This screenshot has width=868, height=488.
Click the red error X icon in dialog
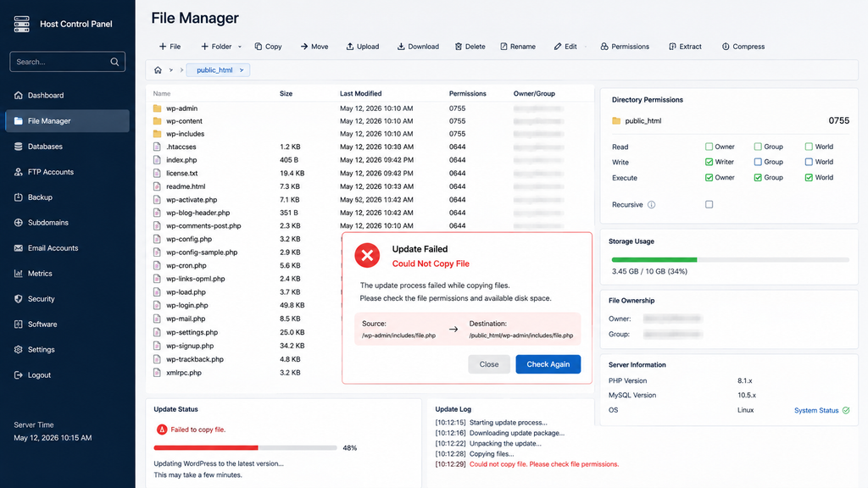[367, 256]
